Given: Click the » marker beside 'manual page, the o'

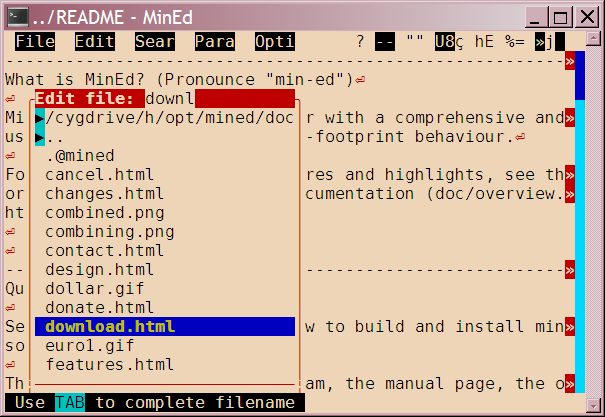Looking at the screenshot, I should click(570, 383).
